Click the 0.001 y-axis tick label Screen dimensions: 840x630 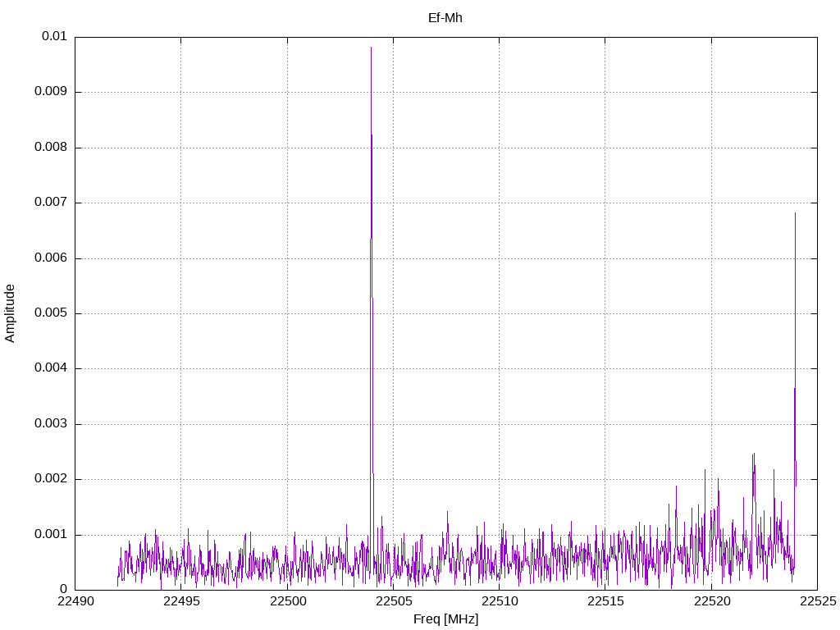pos(50,535)
